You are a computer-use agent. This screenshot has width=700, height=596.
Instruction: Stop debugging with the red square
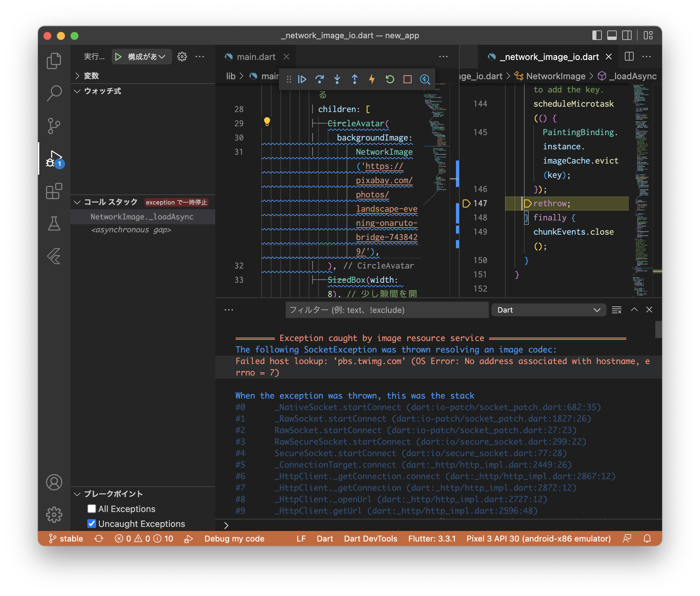pos(408,79)
